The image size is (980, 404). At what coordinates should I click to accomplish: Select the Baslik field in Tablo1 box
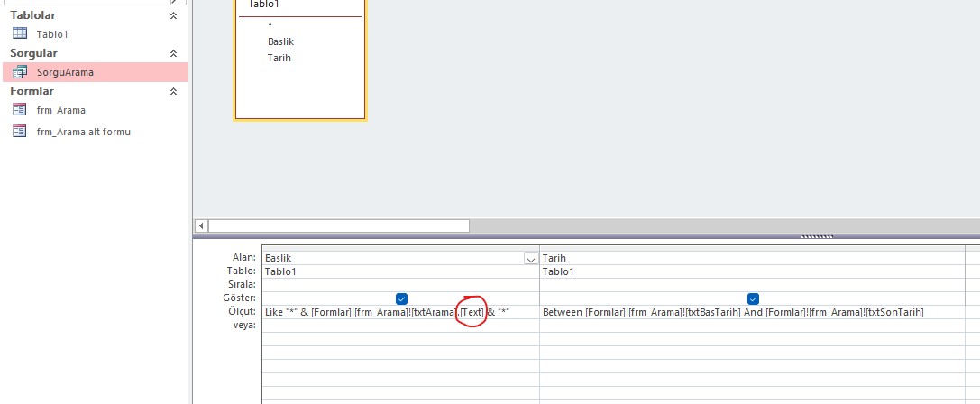[x=280, y=41]
